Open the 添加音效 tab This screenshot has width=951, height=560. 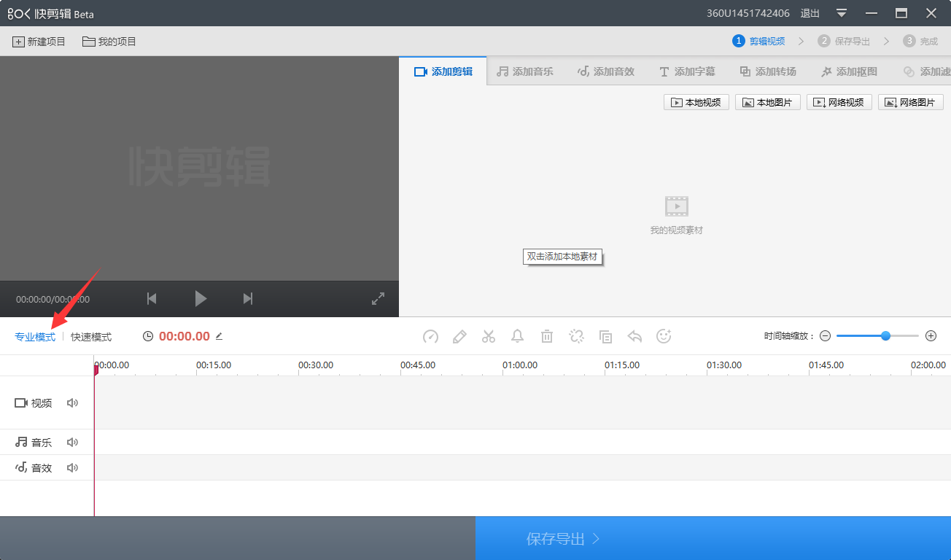pyautogui.click(x=606, y=71)
